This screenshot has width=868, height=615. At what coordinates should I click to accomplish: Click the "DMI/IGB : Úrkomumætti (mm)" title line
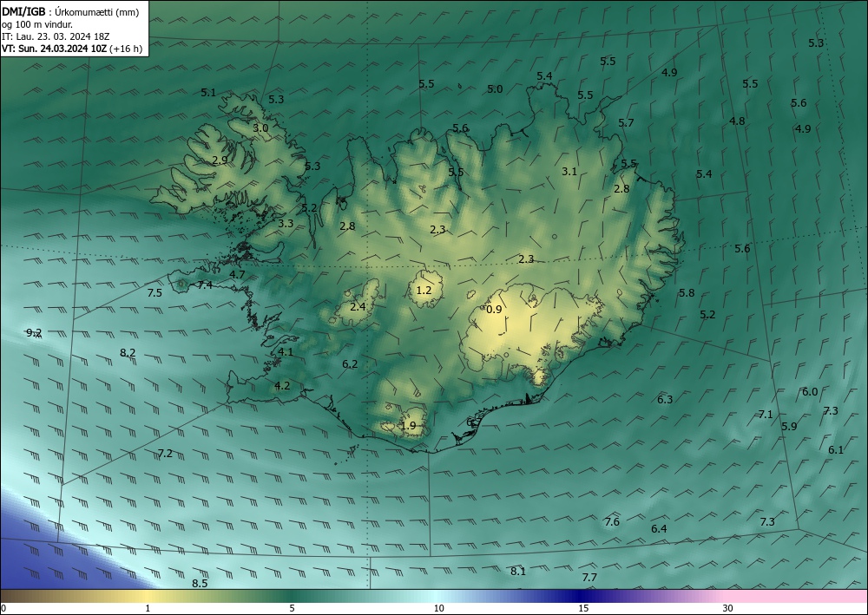[x=70, y=12]
